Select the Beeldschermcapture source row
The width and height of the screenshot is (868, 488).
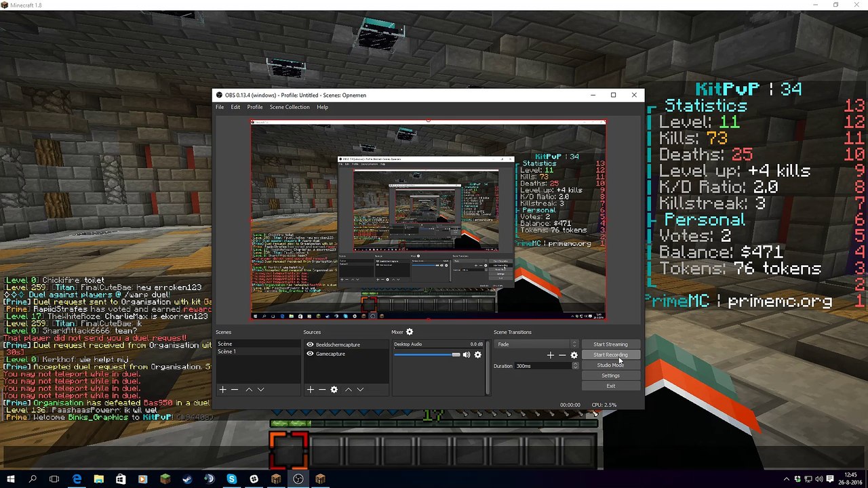click(x=346, y=345)
